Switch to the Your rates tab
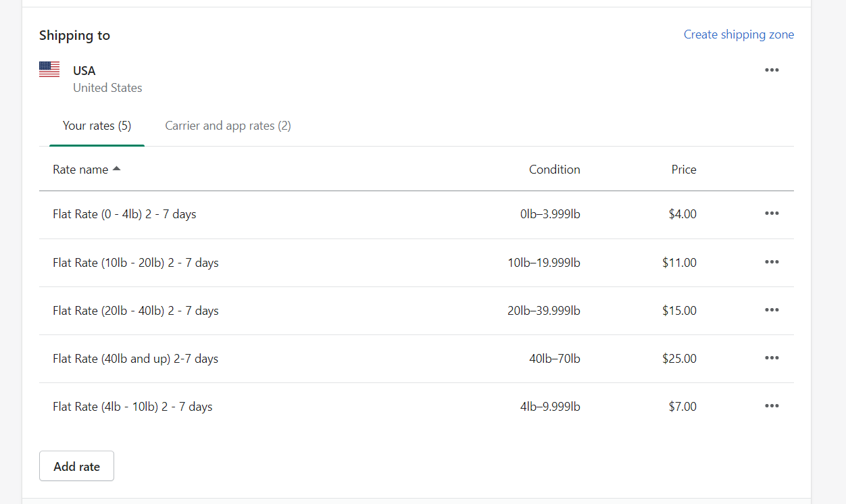Image resolution: width=846 pixels, height=504 pixels. (x=97, y=126)
